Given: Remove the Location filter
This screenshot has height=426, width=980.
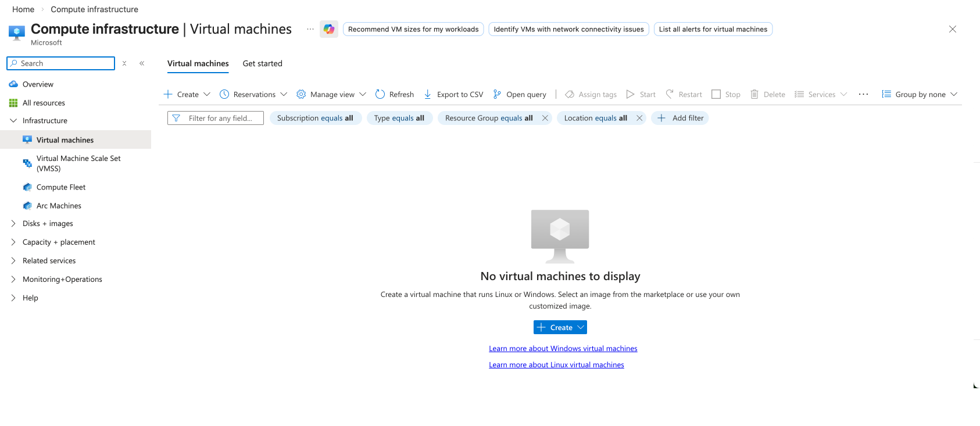Looking at the screenshot, I should tap(639, 118).
